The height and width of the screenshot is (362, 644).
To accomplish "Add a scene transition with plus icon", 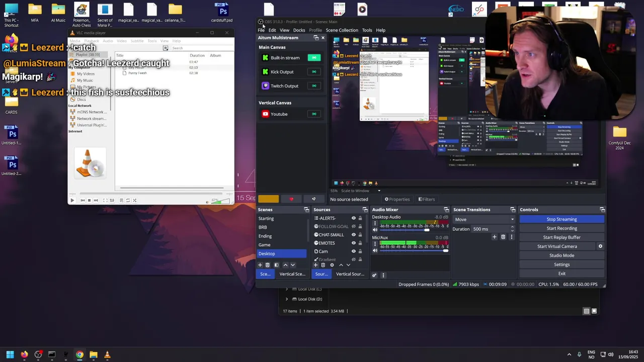I will [x=495, y=237].
